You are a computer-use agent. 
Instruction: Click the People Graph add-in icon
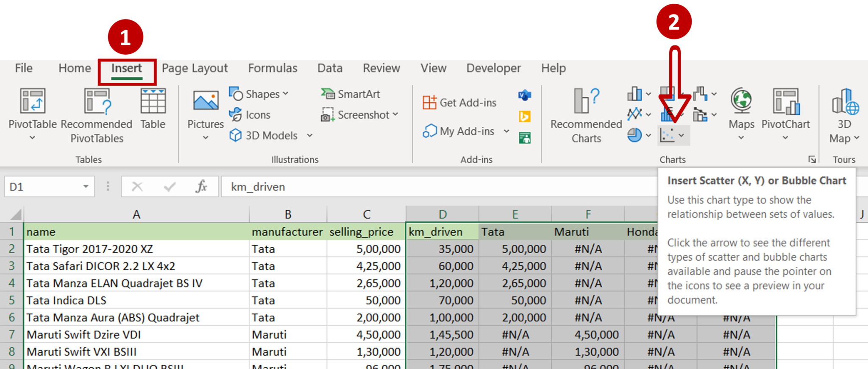click(x=525, y=137)
